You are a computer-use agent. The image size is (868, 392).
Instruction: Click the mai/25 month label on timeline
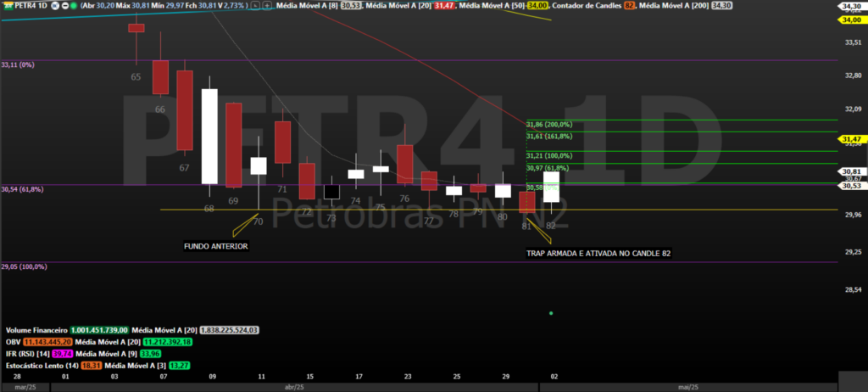point(690,386)
